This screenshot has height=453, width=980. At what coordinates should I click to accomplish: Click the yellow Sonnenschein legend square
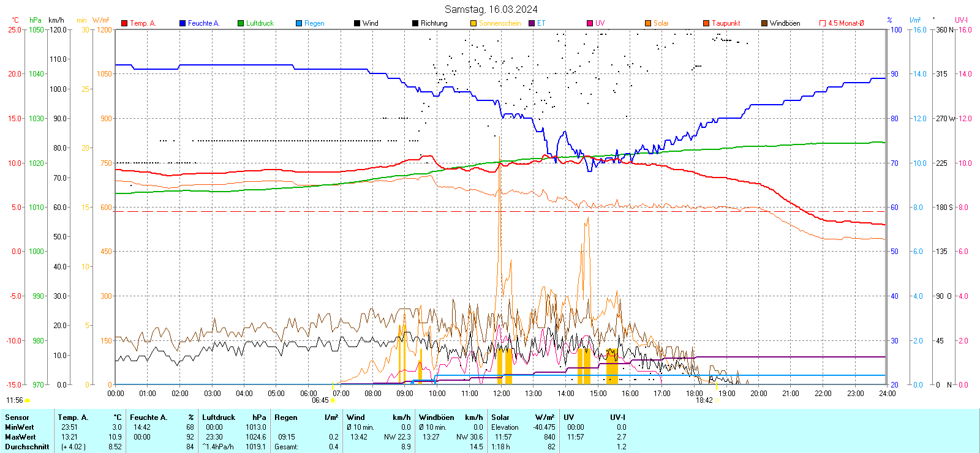[x=473, y=23]
